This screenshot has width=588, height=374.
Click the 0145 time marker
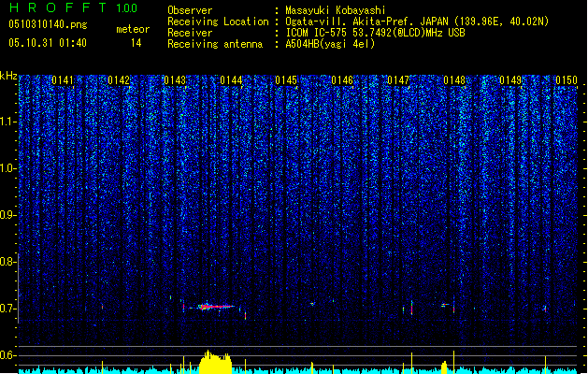point(286,80)
